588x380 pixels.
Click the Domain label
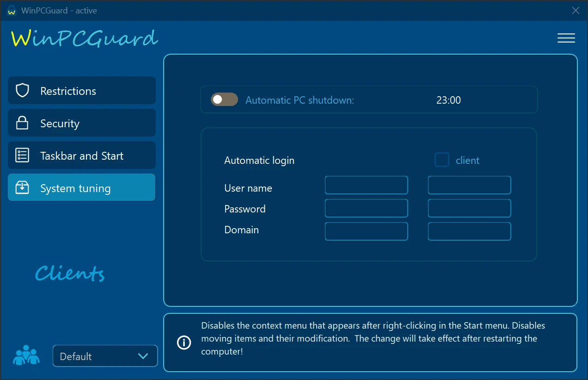point(241,230)
